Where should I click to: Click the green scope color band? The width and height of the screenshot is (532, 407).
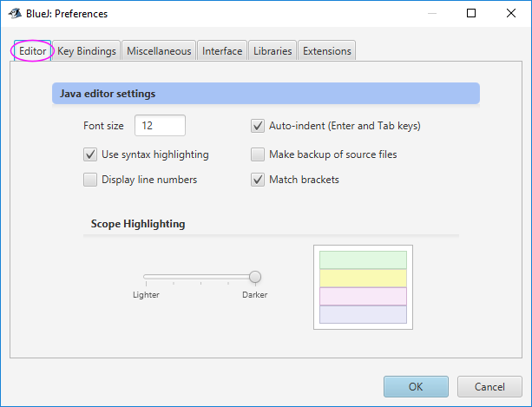point(363,259)
